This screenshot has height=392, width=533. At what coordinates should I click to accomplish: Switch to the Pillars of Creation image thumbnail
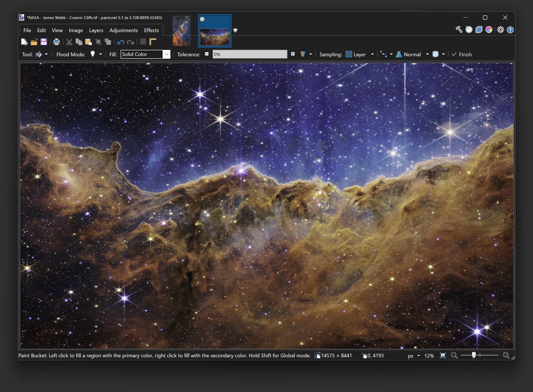(x=181, y=31)
